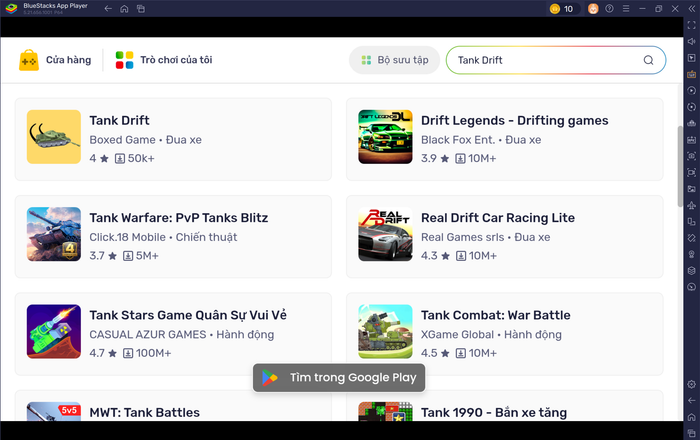Open Real Drift Car Racing Lite
The image size is (700, 440).
[x=504, y=237]
